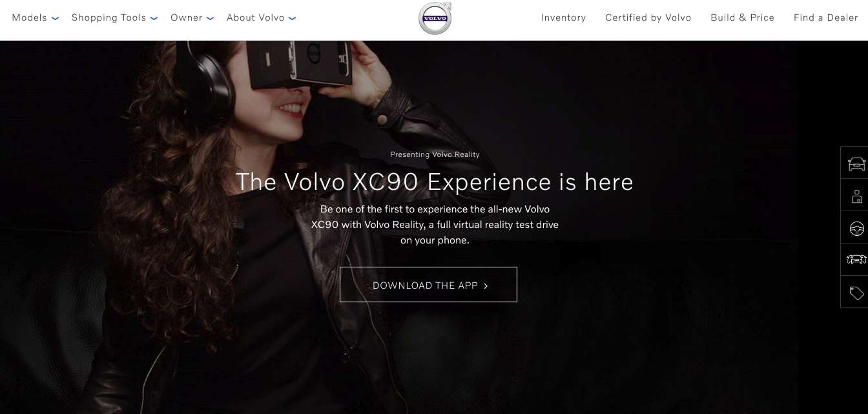Expand the Owner dropdown chevron
The height and width of the screenshot is (414, 868).
click(210, 19)
